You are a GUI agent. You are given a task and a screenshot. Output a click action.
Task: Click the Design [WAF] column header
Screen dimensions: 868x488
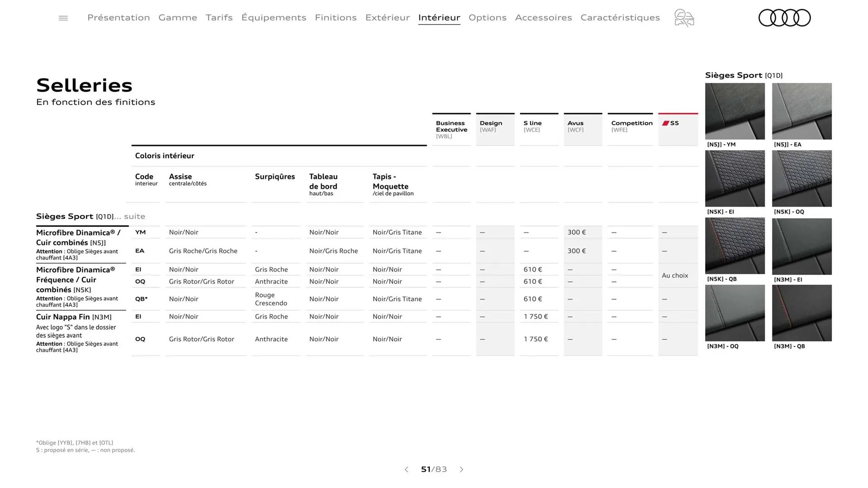[495, 129]
